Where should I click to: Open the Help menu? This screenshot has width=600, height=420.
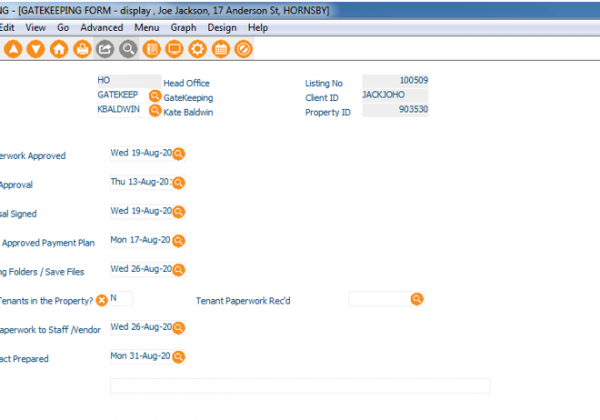point(258,28)
